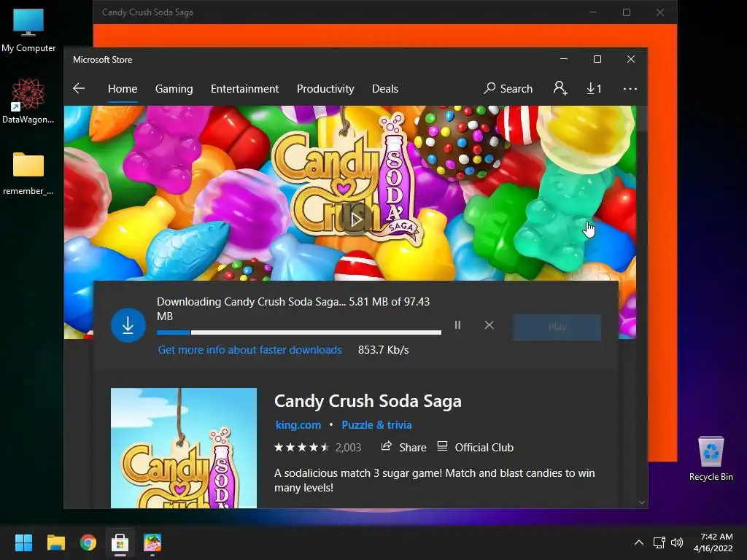This screenshot has width=747, height=560.
Task: Open the Windows Start menu
Action: [x=23, y=542]
